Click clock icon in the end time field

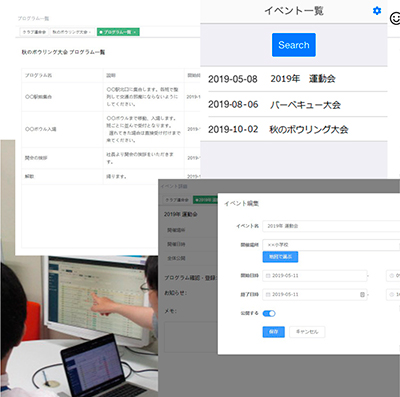click(x=391, y=295)
